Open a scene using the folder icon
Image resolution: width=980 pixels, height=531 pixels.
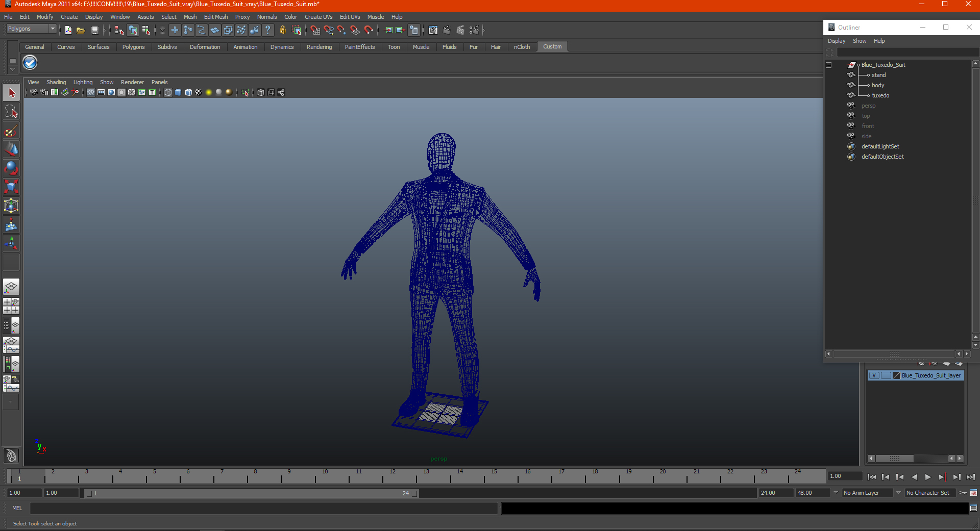tap(81, 31)
